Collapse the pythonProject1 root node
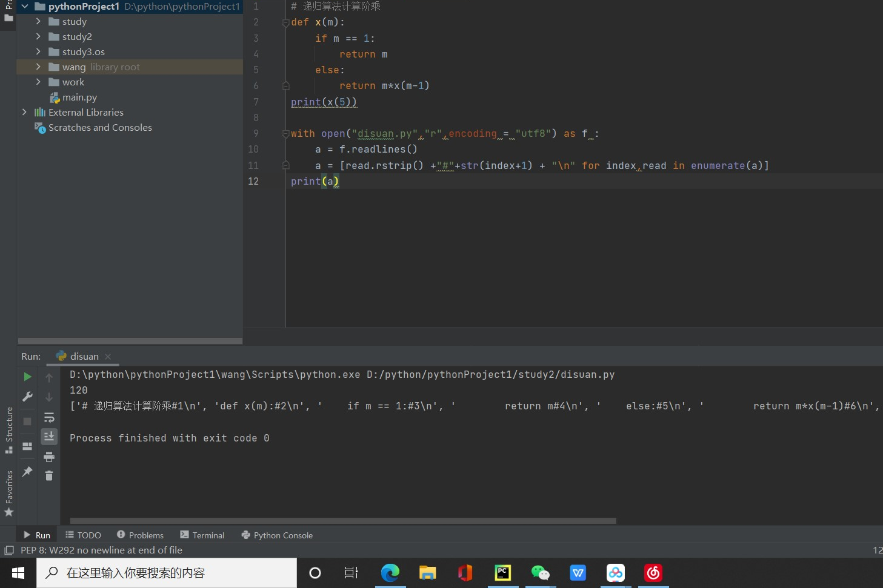This screenshot has height=588, width=883. click(24, 6)
